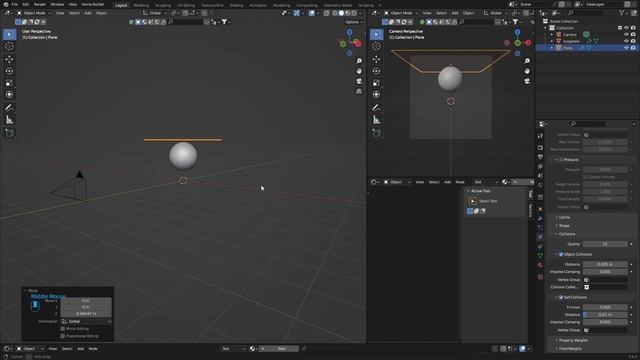
Task: Open the Options dropdown in left viewport
Action: point(353,22)
